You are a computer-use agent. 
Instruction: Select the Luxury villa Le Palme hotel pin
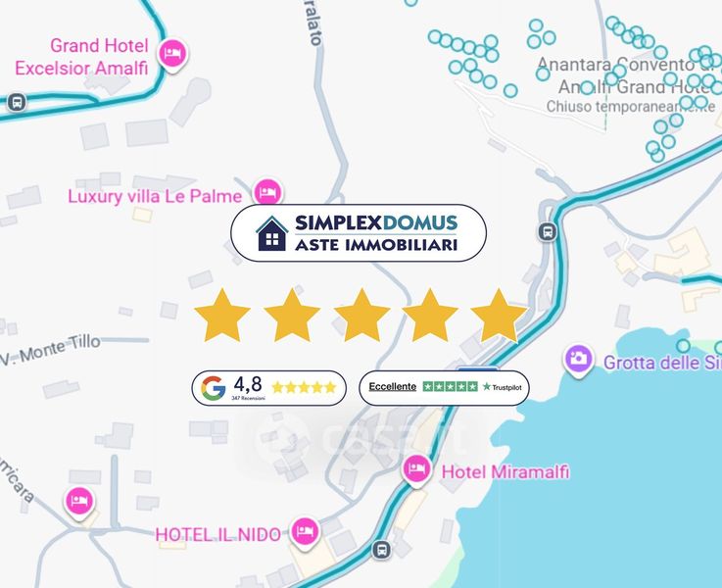[268, 191]
